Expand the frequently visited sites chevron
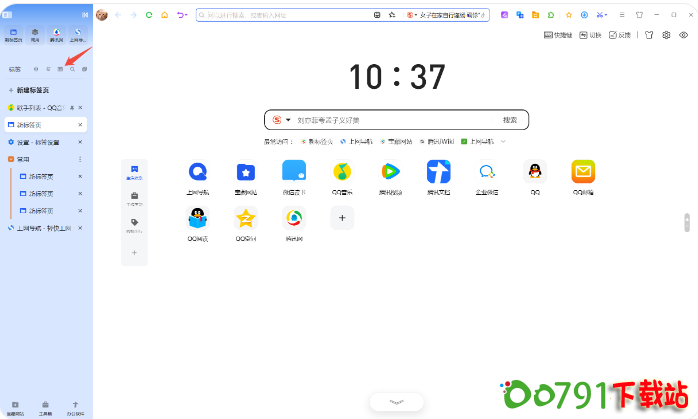The image size is (698, 419). [x=503, y=141]
